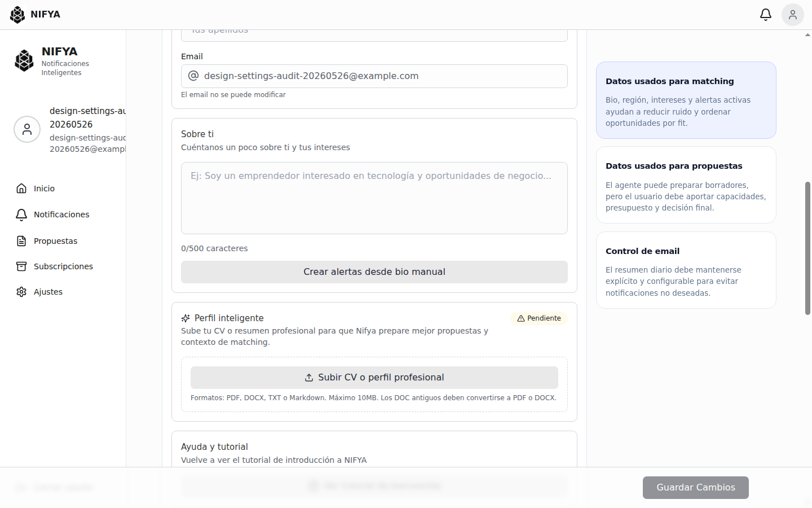The height and width of the screenshot is (508, 812).
Task: Click the Datos usados para matching heading
Action: point(670,81)
